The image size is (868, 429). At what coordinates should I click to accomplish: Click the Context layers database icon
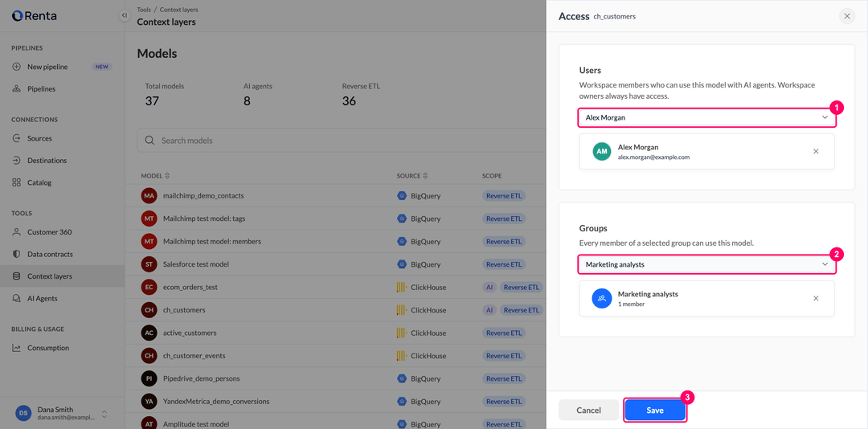pyautogui.click(x=17, y=276)
